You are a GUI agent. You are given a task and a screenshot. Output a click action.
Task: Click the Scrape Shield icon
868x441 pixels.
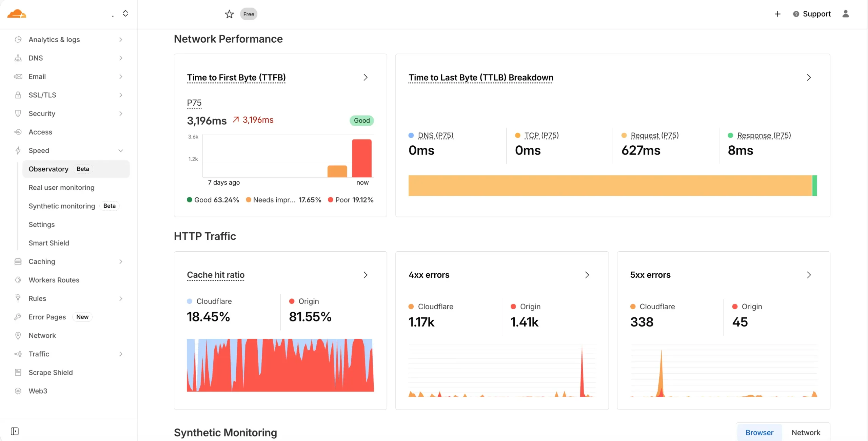pyautogui.click(x=18, y=372)
